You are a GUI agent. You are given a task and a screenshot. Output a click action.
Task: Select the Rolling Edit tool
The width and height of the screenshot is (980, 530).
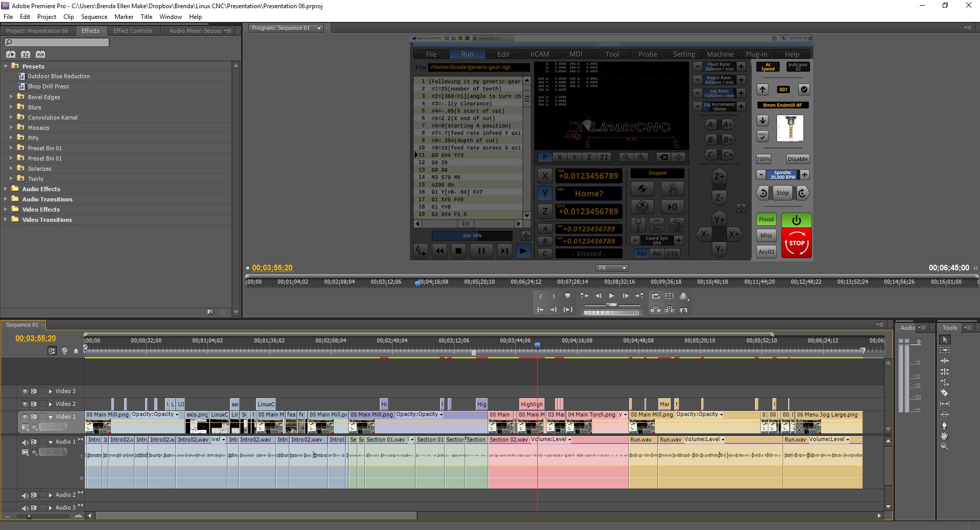point(945,372)
